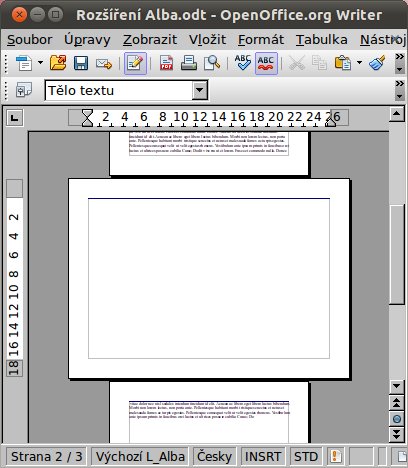The image size is (408, 468).
Task: Open Styles and Formatting window icon
Action: click(x=23, y=90)
